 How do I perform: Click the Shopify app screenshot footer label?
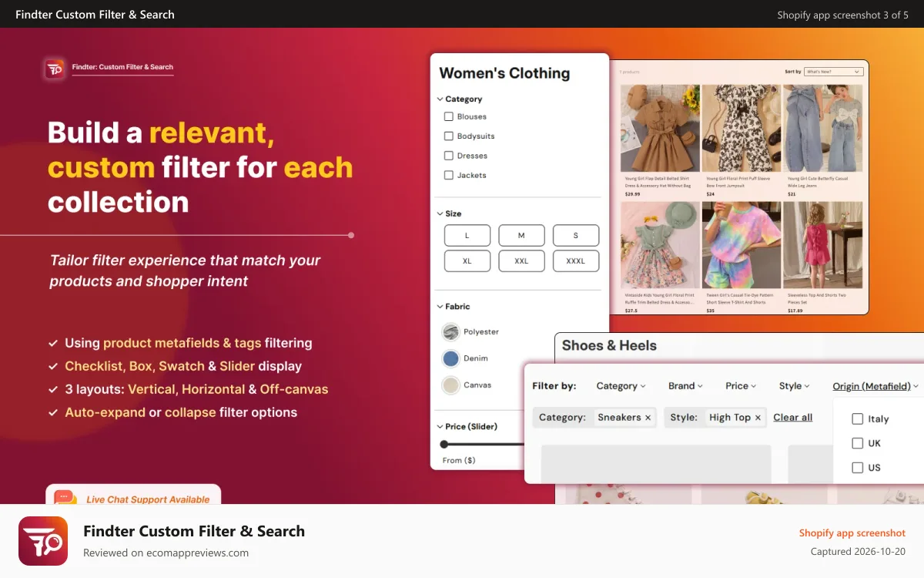(852, 533)
